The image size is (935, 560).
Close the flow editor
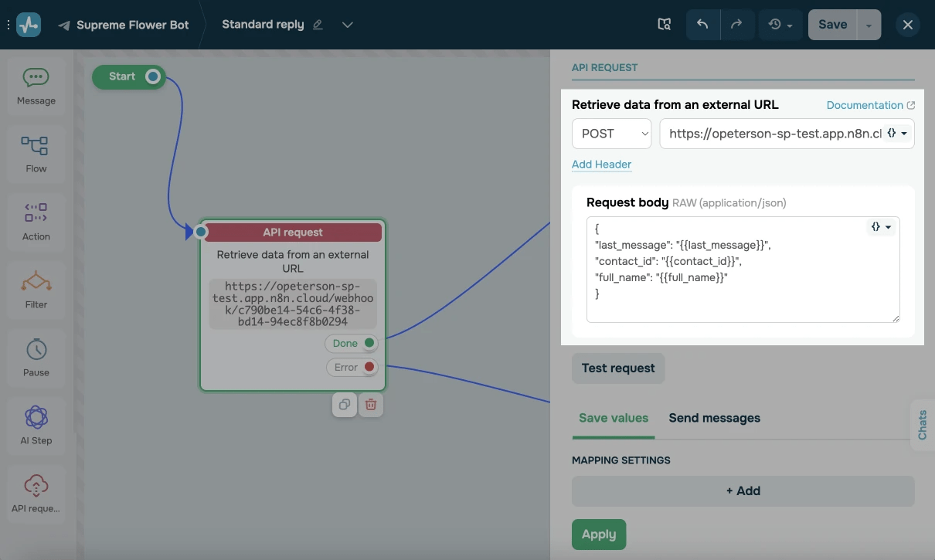click(x=908, y=25)
